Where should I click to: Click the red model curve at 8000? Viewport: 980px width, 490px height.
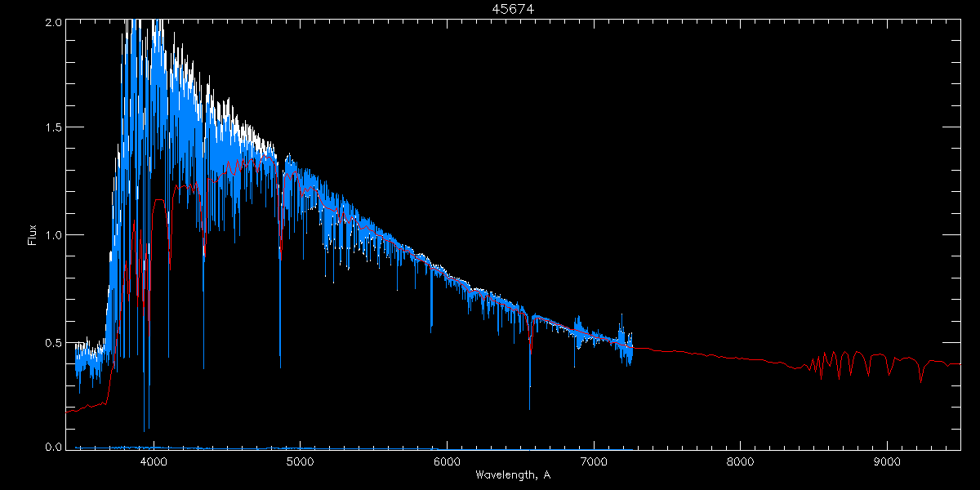[741, 358]
